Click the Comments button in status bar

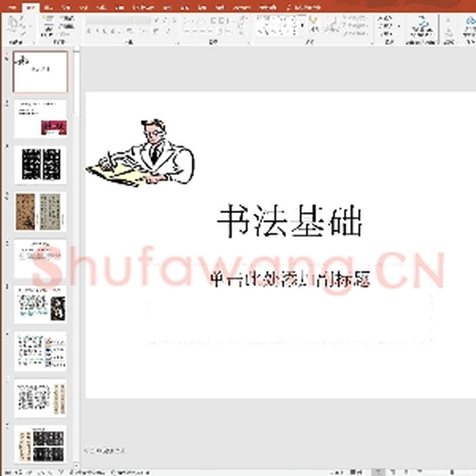[x=356, y=472]
